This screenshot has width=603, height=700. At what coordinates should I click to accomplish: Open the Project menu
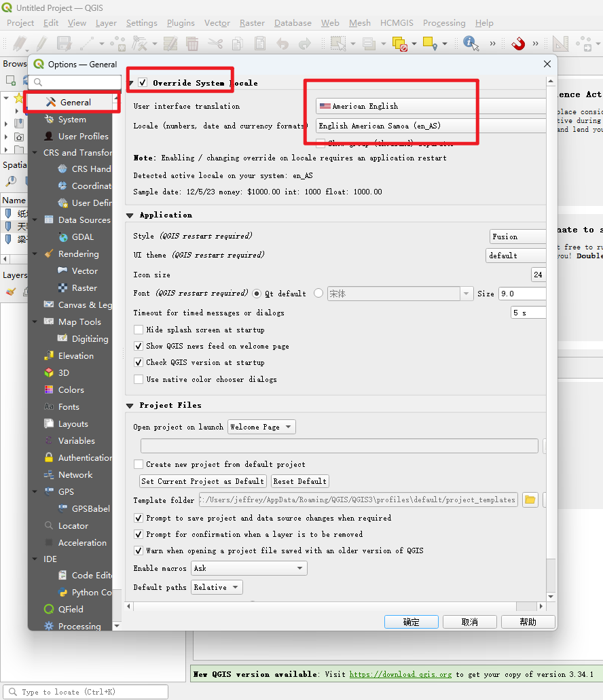tap(20, 23)
